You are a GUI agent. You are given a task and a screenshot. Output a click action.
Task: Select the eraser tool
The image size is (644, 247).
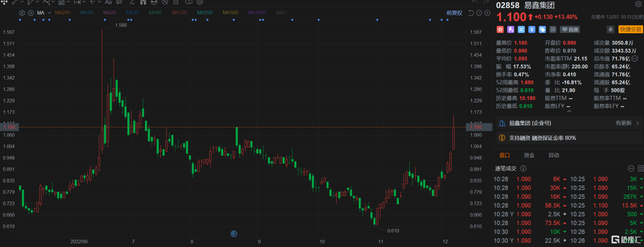[132, 2]
